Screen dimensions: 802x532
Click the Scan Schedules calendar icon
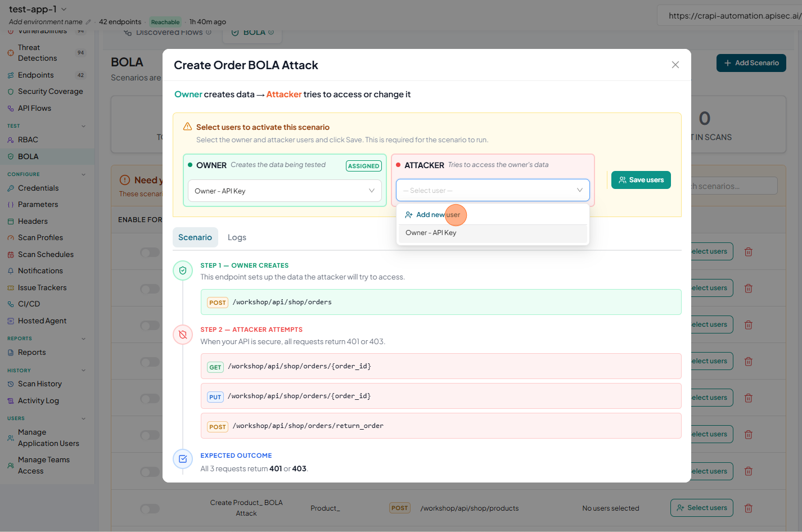pos(10,255)
